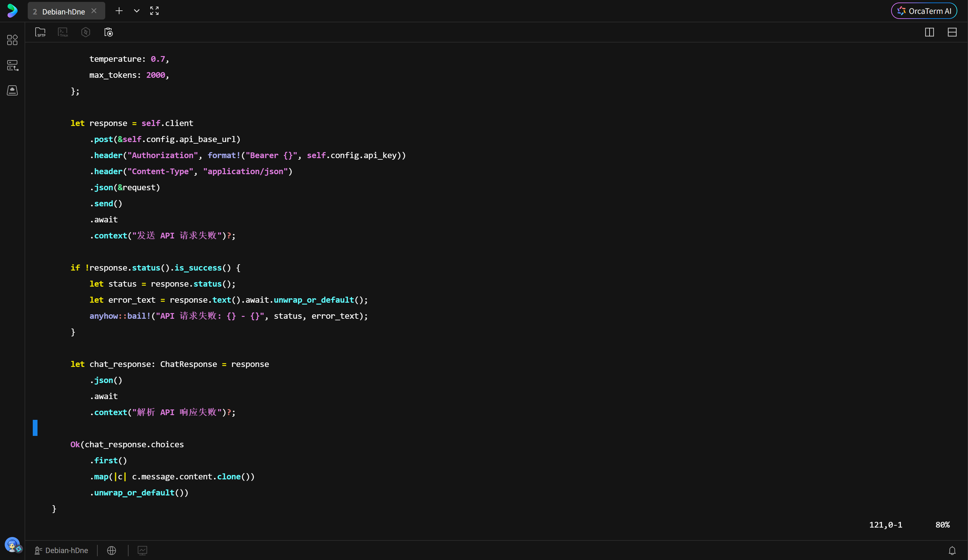Add a new terminal tab
The width and height of the screenshot is (968, 560).
pyautogui.click(x=119, y=11)
